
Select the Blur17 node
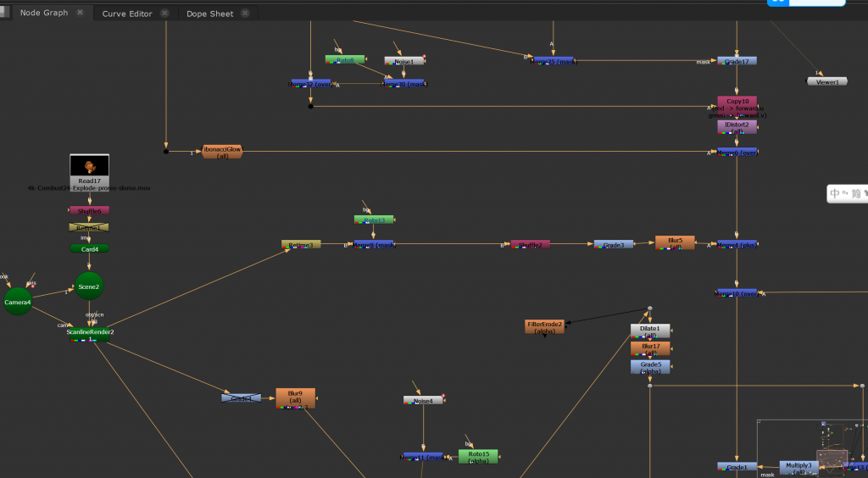click(x=650, y=348)
